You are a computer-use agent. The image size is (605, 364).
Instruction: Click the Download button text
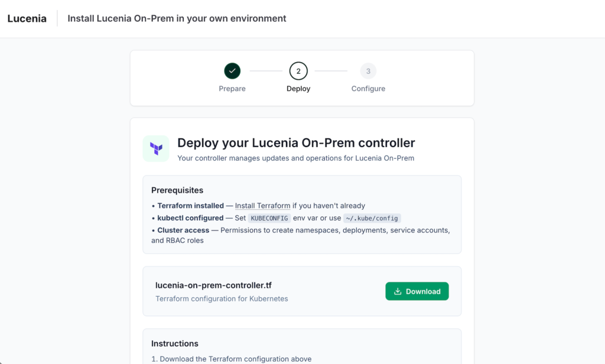pyautogui.click(x=423, y=291)
